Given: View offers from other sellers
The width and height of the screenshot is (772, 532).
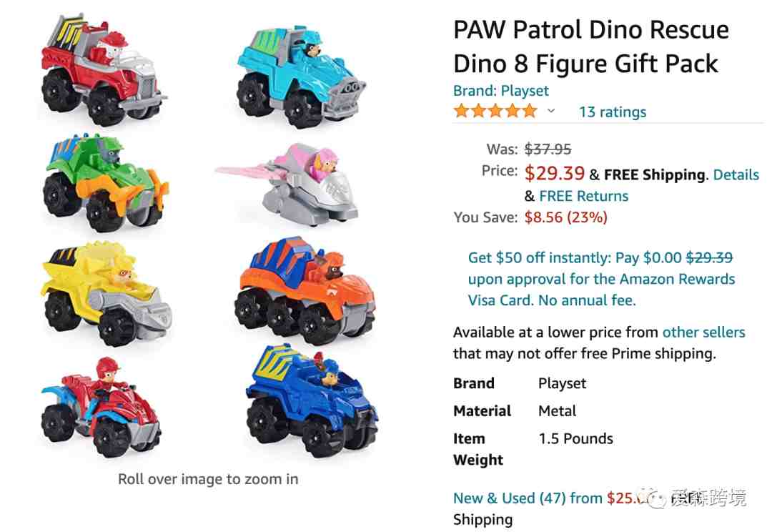Looking at the screenshot, I should click(x=703, y=332).
